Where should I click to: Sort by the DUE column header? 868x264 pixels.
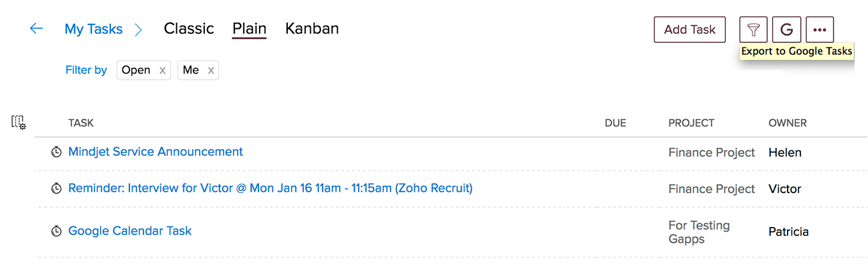[615, 123]
